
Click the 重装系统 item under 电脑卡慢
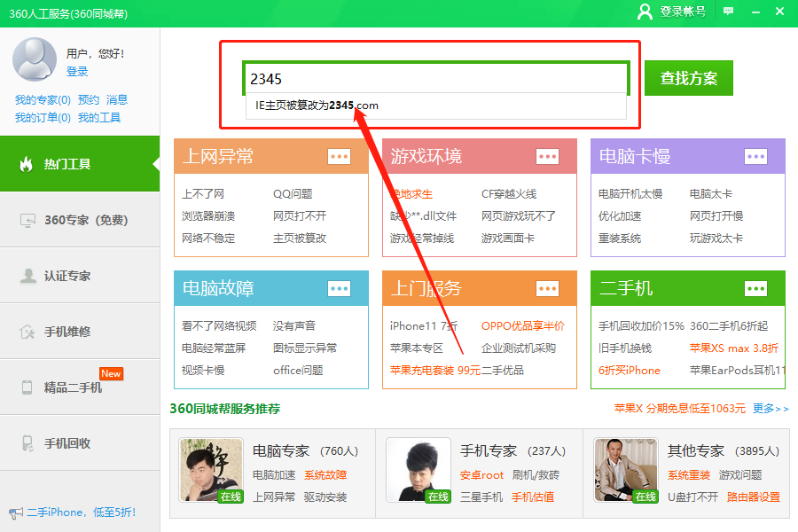click(x=620, y=239)
